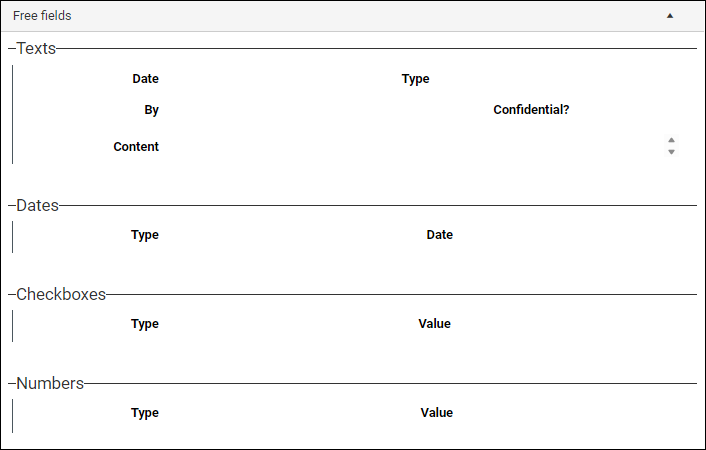Click the Numbers section heading
Screen dimensions: 706x450
point(50,383)
